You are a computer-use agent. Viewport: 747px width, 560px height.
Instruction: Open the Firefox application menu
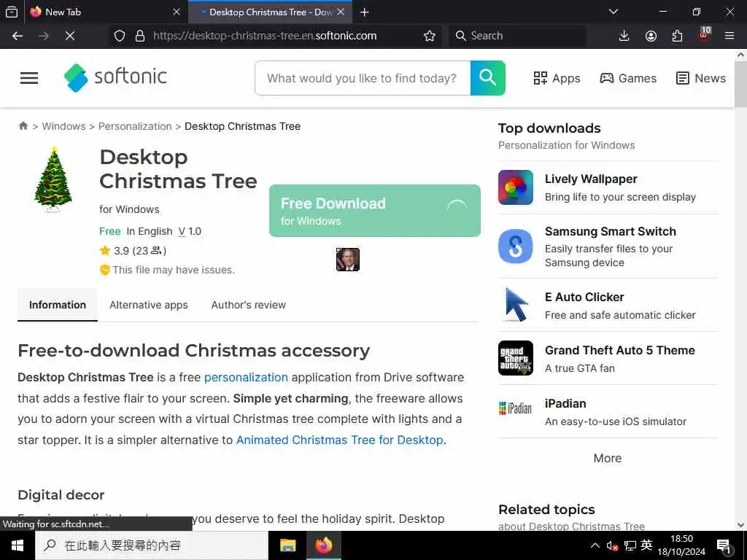click(x=729, y=36)
